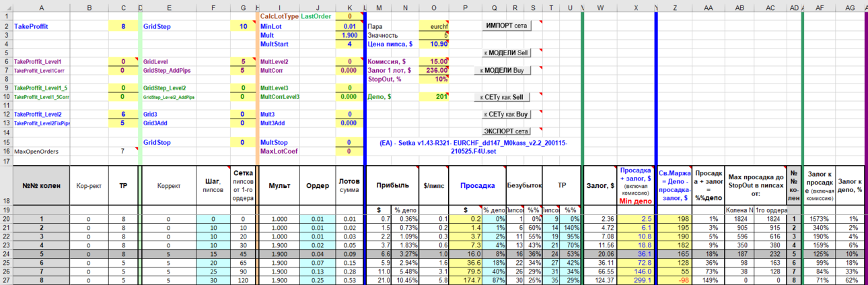Click the GridStop label

[158, 143]
